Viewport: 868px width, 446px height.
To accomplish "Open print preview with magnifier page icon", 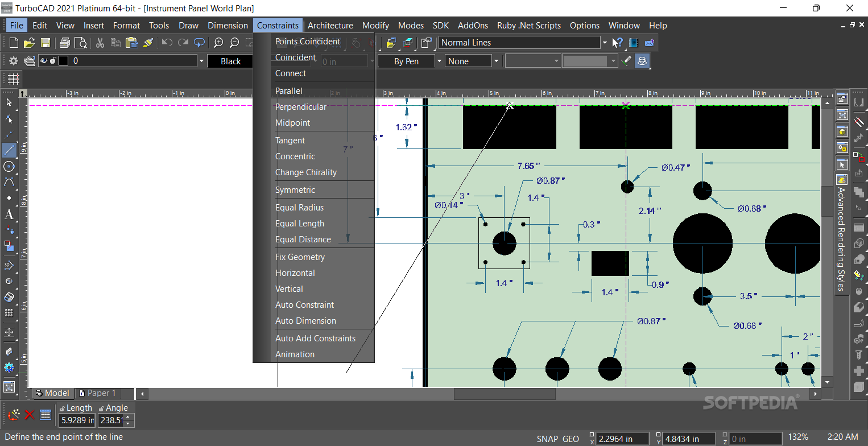I will tap(80, 43).
